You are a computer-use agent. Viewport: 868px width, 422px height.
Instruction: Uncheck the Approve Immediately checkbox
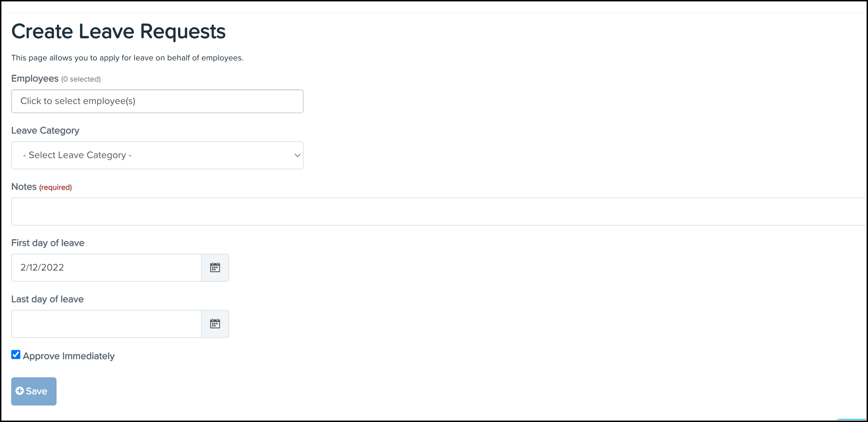(x=16, y=355)
